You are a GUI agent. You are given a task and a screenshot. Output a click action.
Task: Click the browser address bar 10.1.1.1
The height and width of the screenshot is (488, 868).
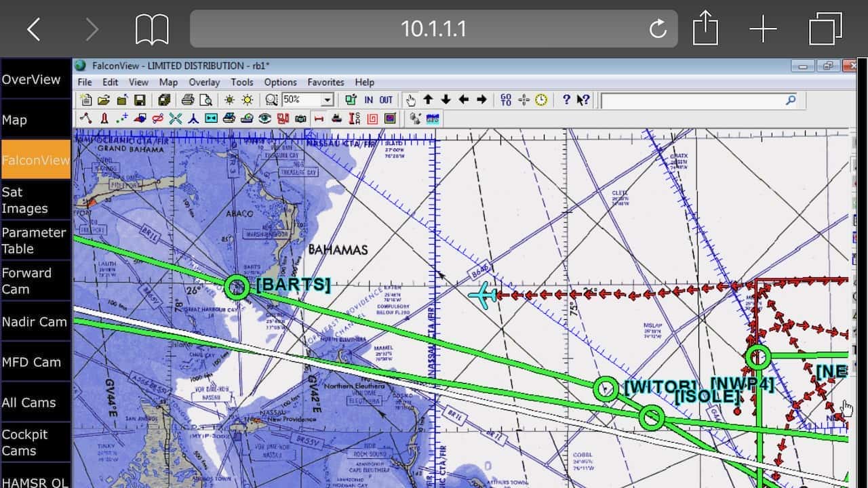click(434, 28)
